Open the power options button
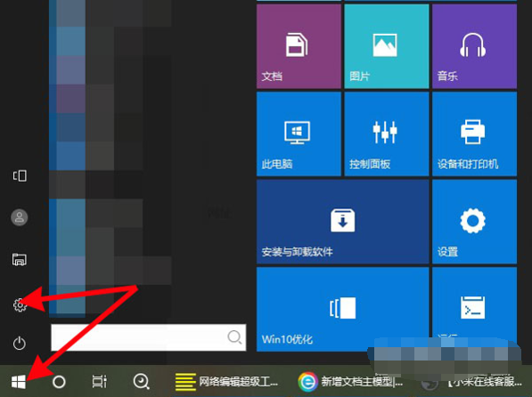The height and width of the screenshot is (397, 532). 20,343
